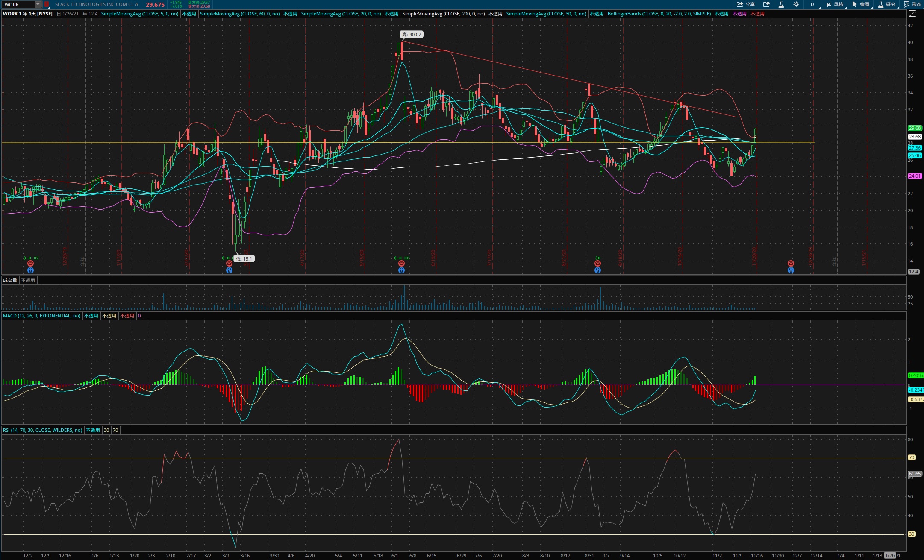Click the blue conference call icon near 12/2
This screenshot has height=560, width=924.
point(30,270)
